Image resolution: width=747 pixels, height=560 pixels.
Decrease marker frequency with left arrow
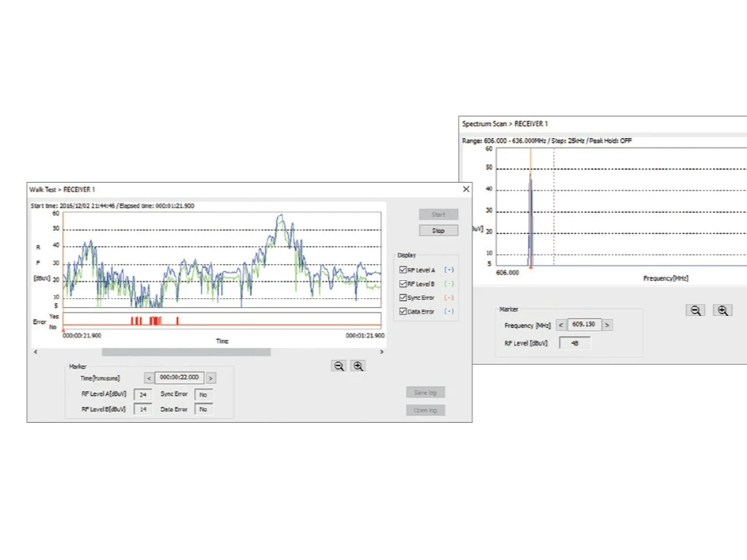pos(560,325)
